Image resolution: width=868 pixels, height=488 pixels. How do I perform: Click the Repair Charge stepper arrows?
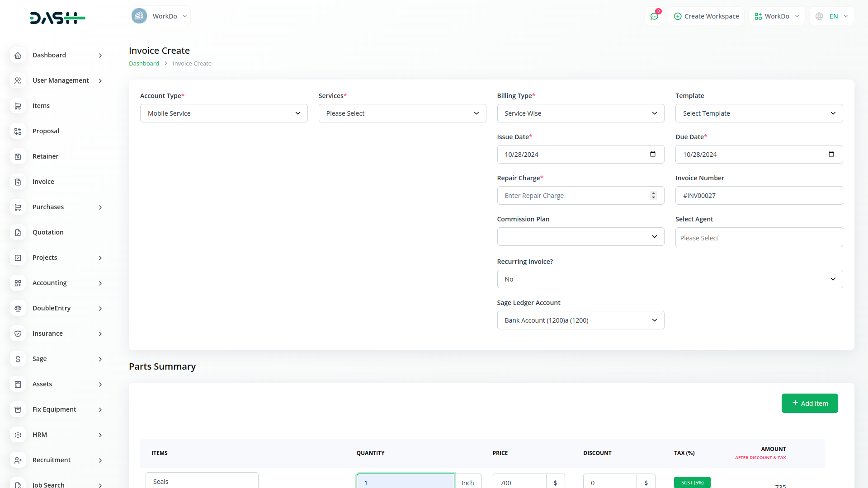click(653, 195)
